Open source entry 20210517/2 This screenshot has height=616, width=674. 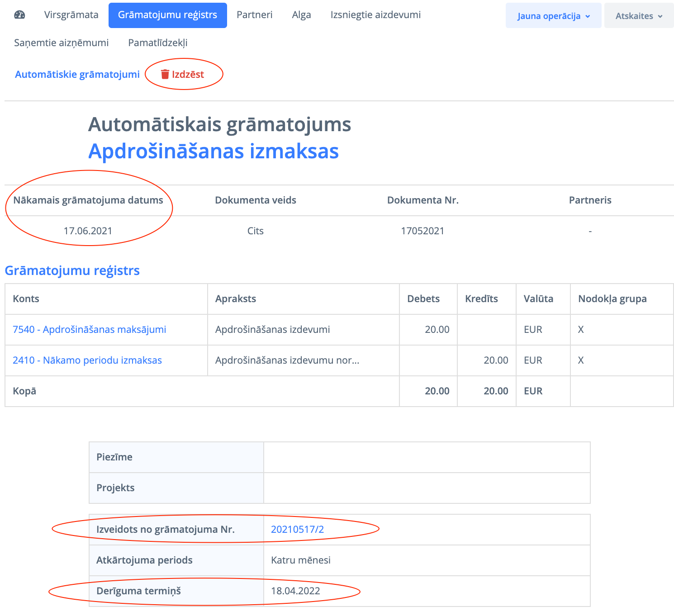(x=297, y=530)
